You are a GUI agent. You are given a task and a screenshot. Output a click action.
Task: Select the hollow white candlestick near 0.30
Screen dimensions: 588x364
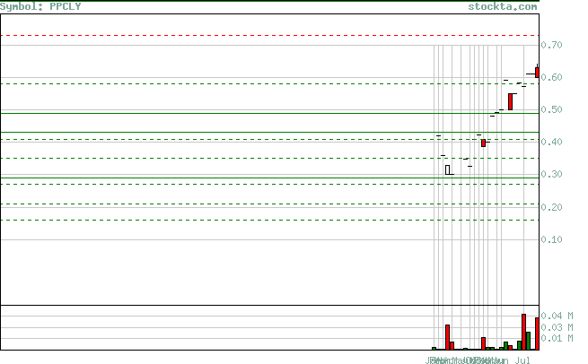[x=447, y=169]
